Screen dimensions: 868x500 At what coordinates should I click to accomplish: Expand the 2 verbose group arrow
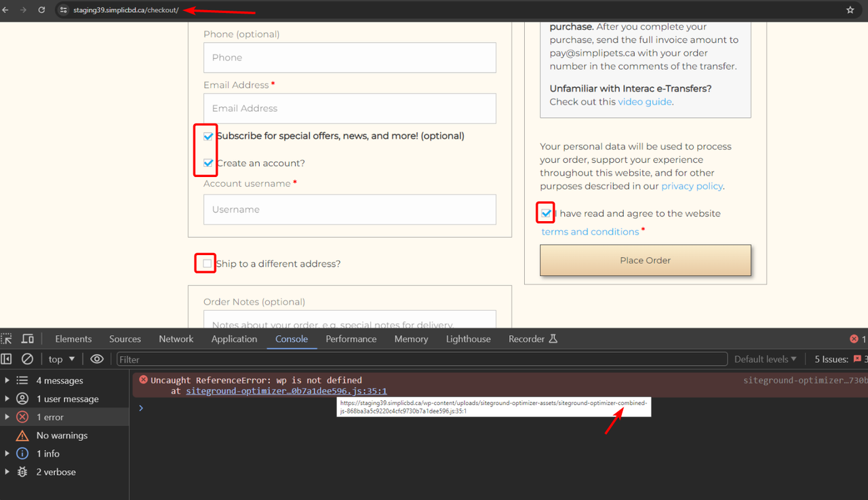point(7,472)
